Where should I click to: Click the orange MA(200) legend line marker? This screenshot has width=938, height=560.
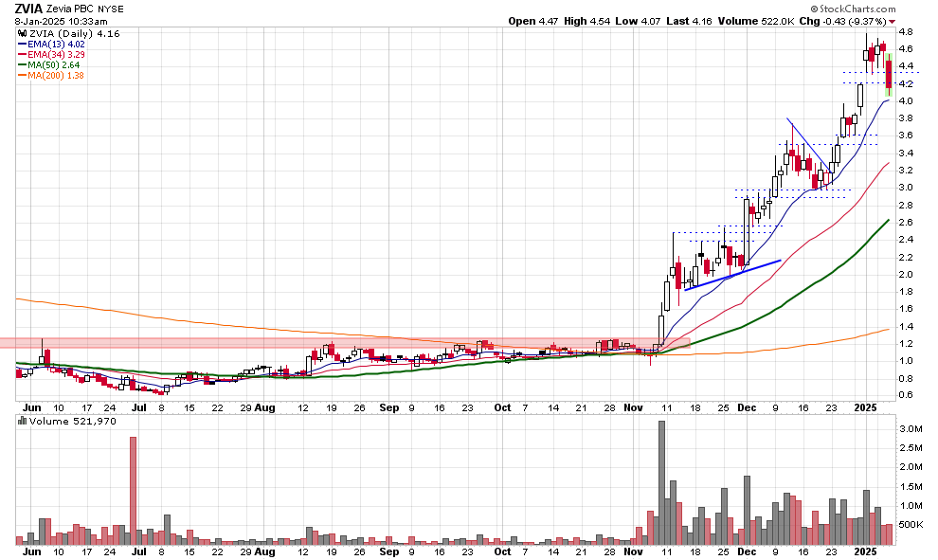pos(22,75)
